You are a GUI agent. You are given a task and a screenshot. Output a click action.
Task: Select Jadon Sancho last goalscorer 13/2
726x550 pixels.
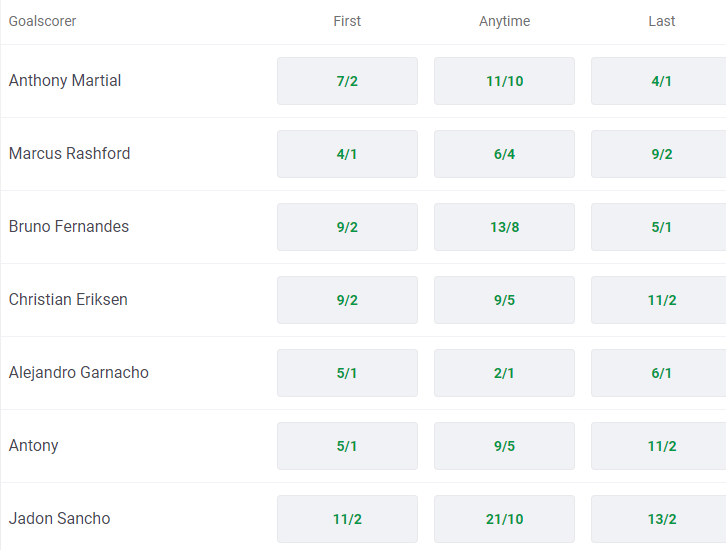pos(660,519)
